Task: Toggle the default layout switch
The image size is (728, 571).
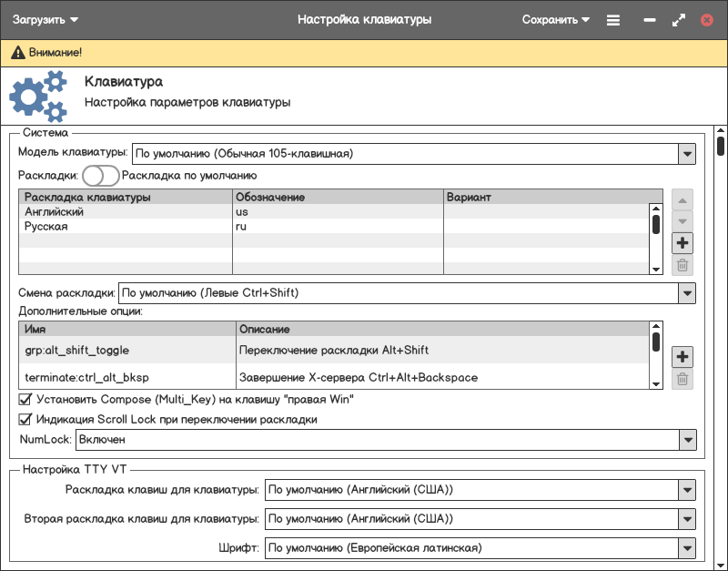Action: click(x=100, y=176)
